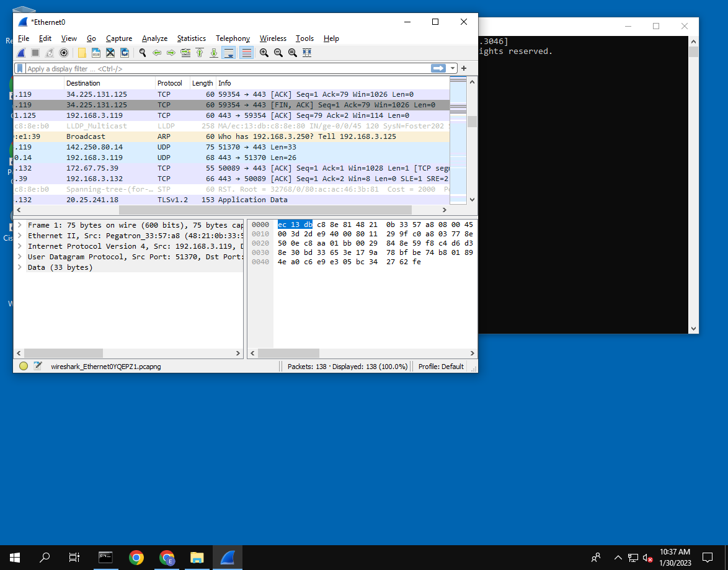This screenshot has width=728, height=570.
Task: Open the Wireless menu
Action: pyautogui.click(x=273, y=38)
